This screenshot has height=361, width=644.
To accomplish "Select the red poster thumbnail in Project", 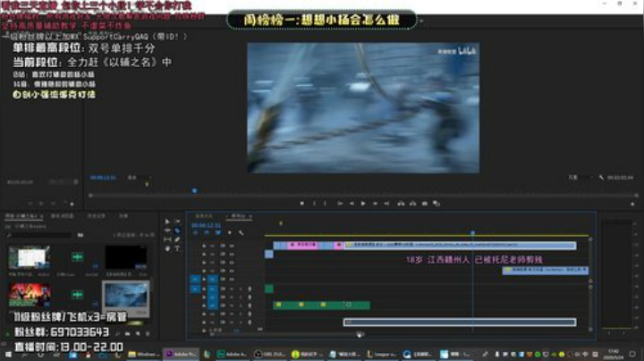I will click(x=30, y=295).
